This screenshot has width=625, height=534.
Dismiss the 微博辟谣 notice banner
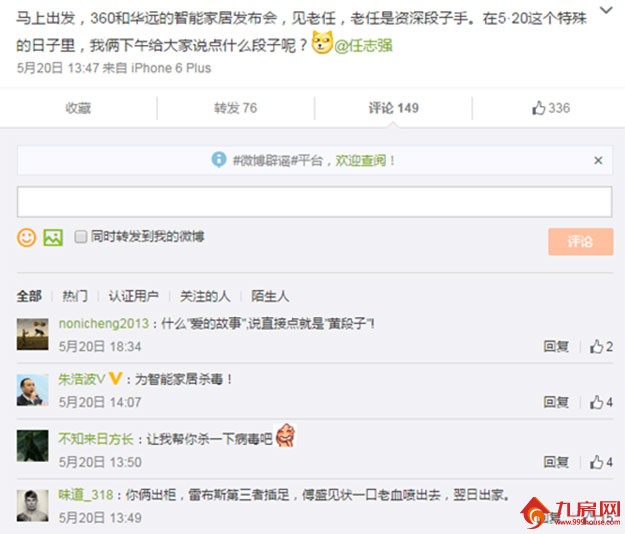coord(598,160)
